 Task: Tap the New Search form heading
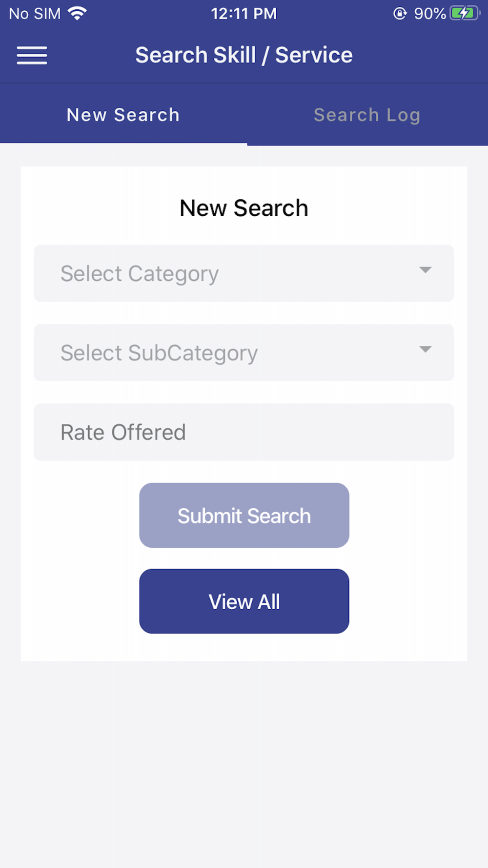click(x=244, y=208)
